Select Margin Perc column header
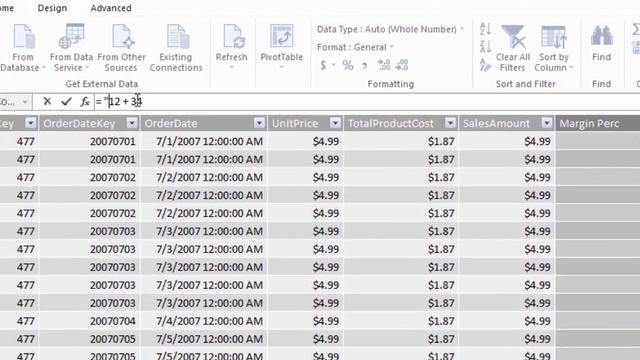The image size is (640, 360). tap(598, 123)
